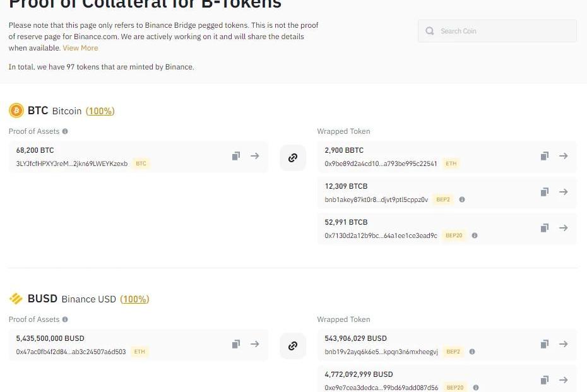This screenshot has height=392, width=587.
Task: Click info icon beside 52,991 BTCB BEP20 tag
Action: coord(475,235)
